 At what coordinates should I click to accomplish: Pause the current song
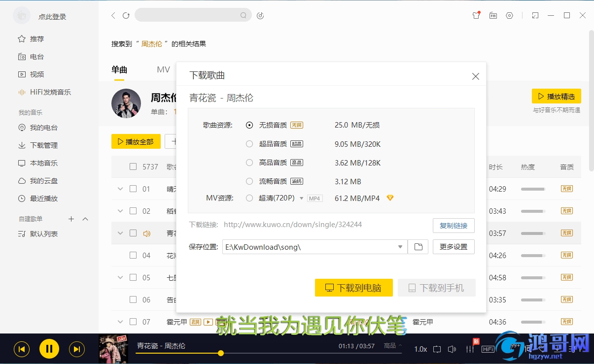pyautogui.click(x=49, y=349)
